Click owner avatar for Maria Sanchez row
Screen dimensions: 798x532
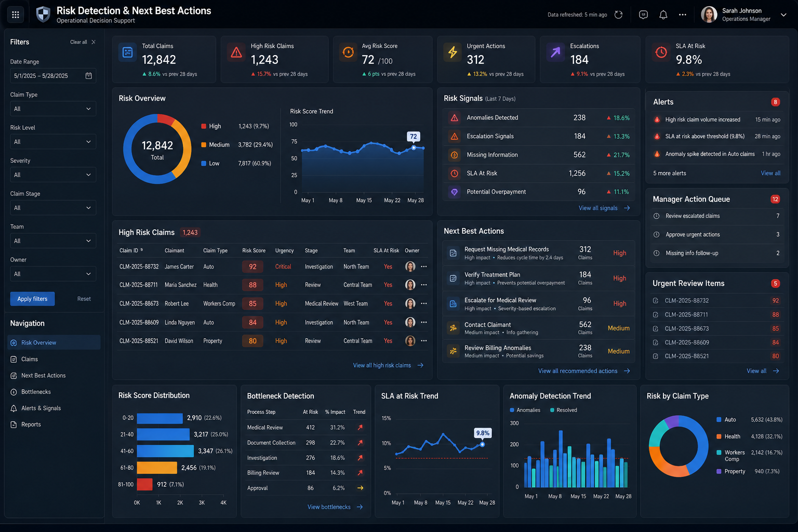pyautogui.click(x=410, y=285)
